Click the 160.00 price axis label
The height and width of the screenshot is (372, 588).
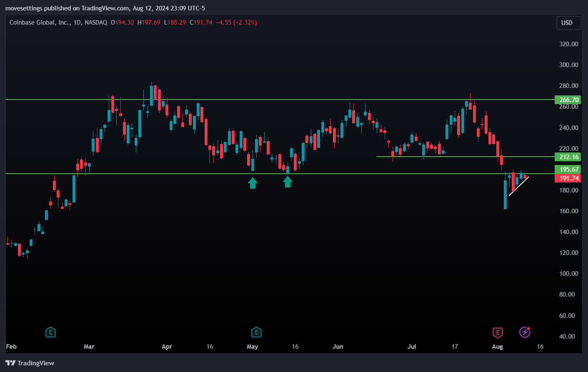click(x=568, y=211)
